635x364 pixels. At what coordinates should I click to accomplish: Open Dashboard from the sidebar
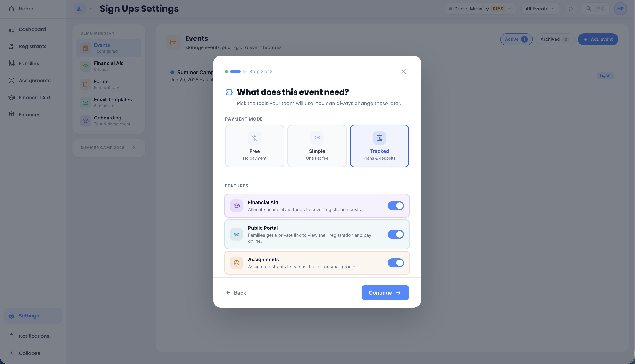[33, 29]
